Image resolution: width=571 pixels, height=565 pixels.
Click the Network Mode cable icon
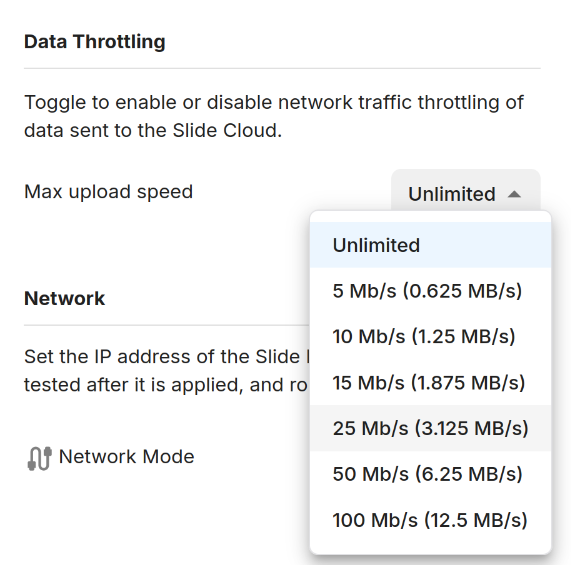(x=39, y=458)
